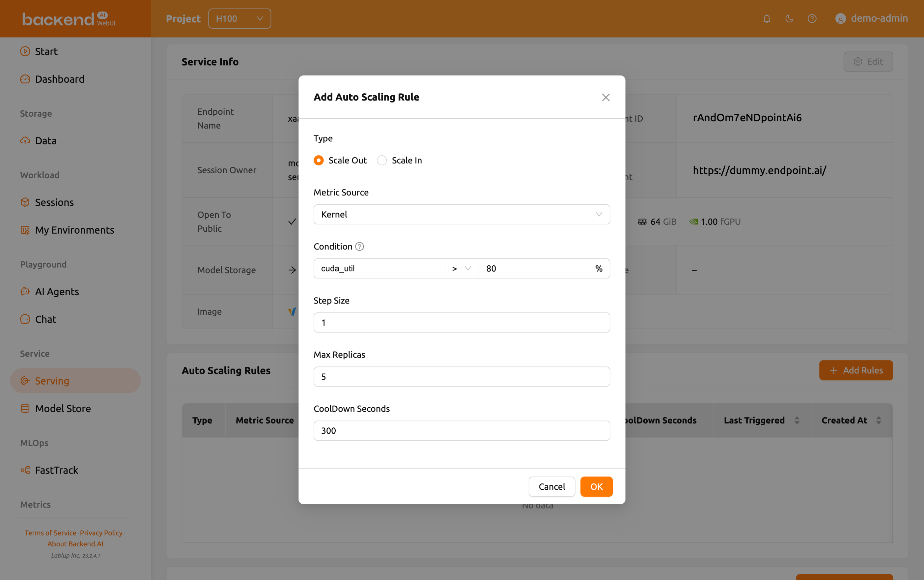Open the comparison operator dropdown
Screen dimensions: 924x580
pyautogui.click(x=461, y=269)
